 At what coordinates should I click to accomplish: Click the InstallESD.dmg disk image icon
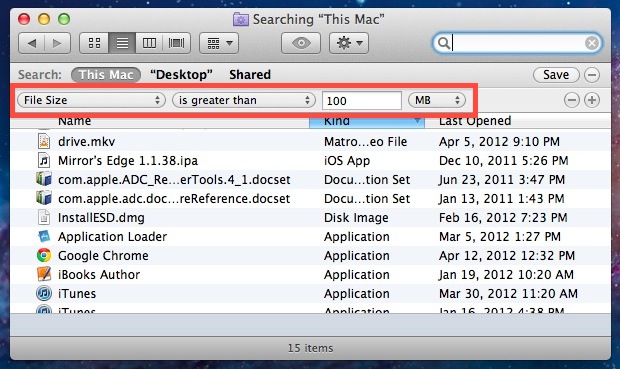click(x=44, y=218)
